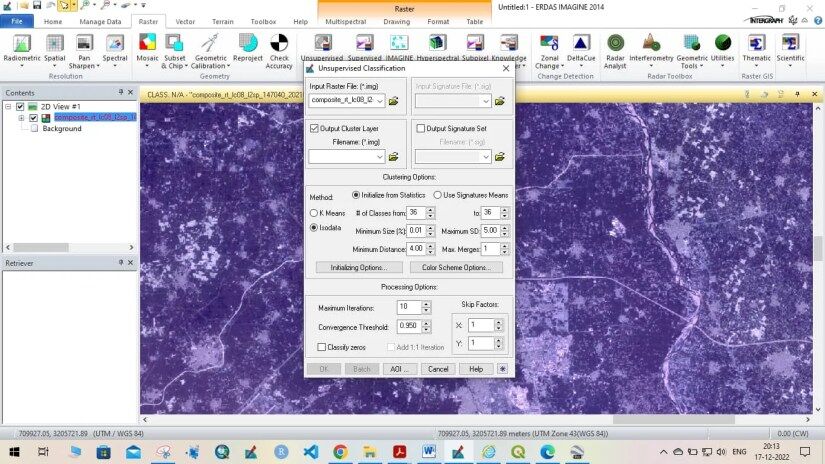Expand the 2D View #1 tree node

(8, 106)
